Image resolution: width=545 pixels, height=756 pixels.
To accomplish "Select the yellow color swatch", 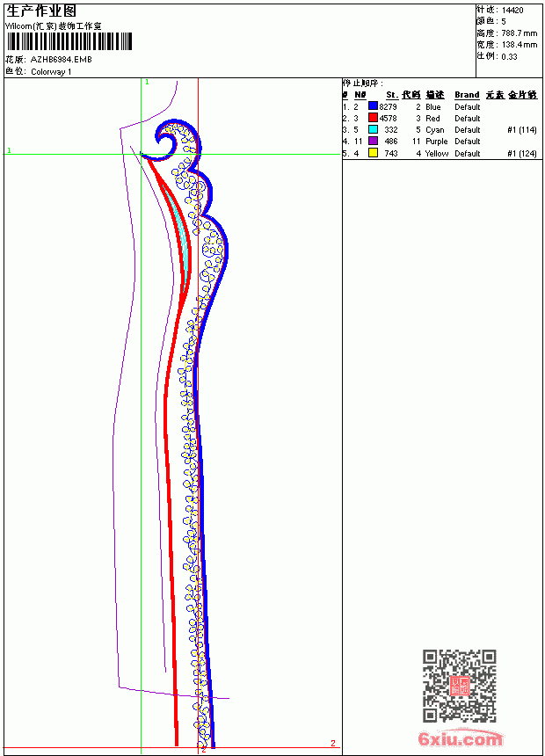I will pos(373,153).
